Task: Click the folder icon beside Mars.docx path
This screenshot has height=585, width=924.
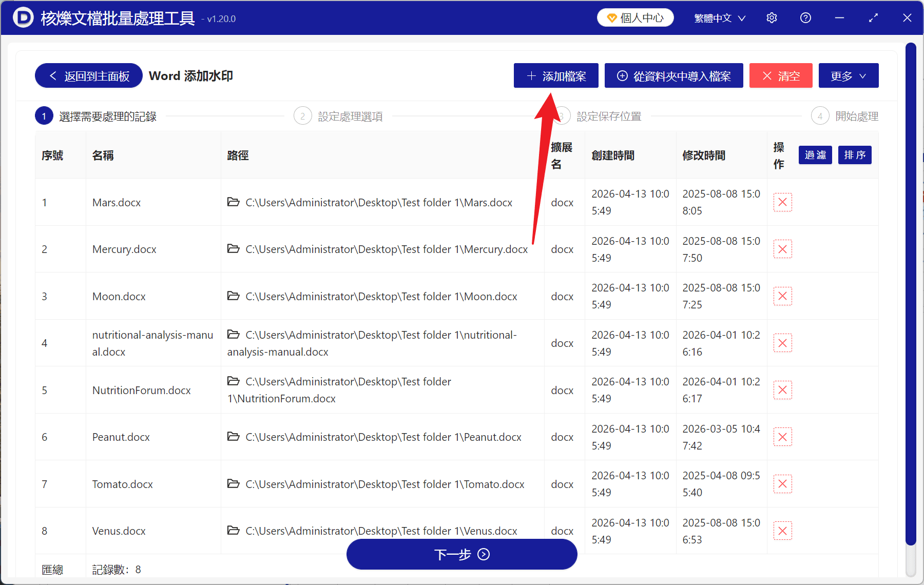Action: coord(234,202)
